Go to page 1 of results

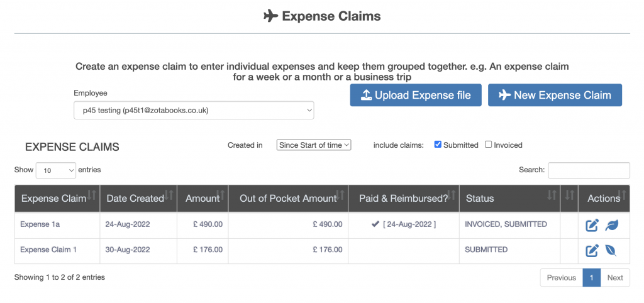coord(591,278)
